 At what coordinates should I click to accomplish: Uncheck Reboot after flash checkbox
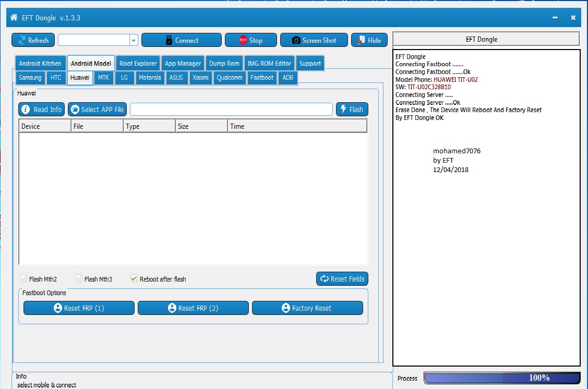click(134, 278)
